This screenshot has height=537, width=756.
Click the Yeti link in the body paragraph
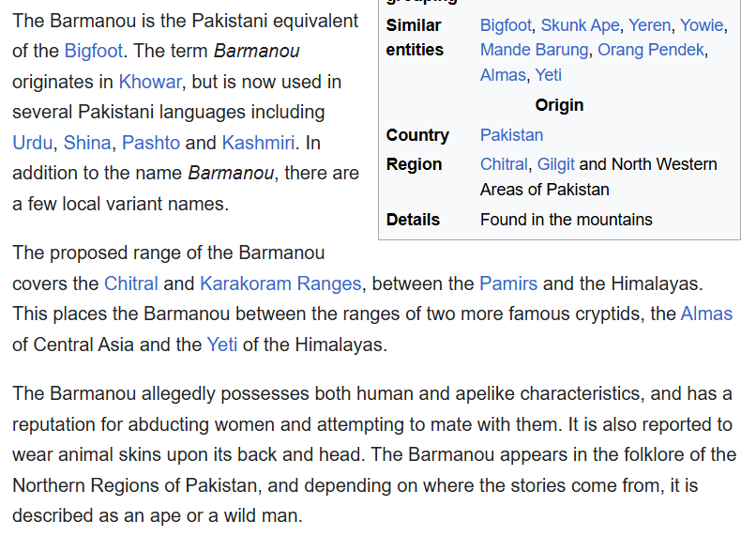(222, 345)
